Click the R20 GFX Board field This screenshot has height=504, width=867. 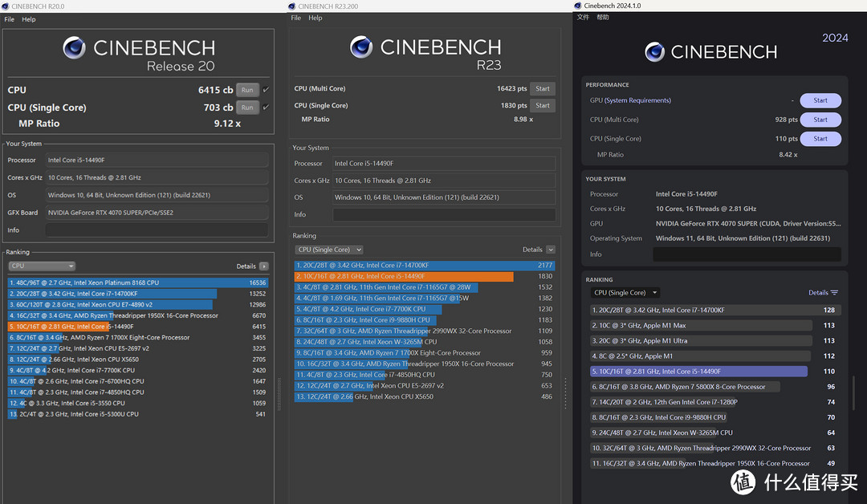[157, 212]
